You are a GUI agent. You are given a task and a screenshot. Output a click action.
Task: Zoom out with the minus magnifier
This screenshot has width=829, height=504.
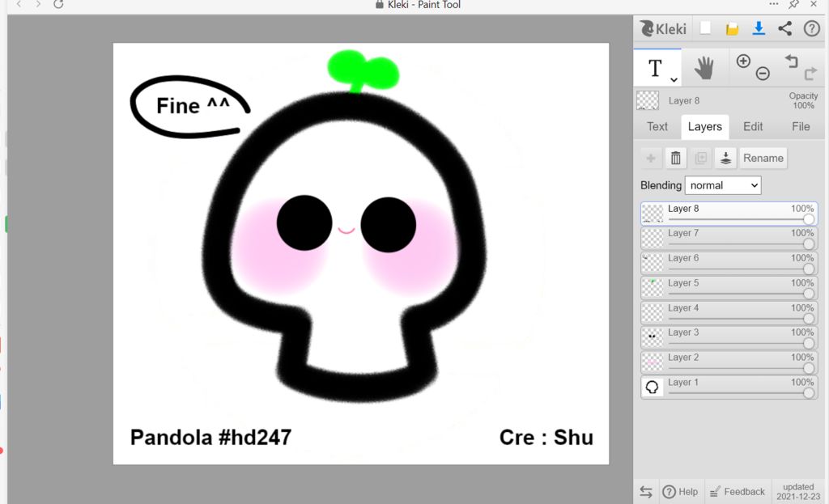click(x=763, y=74)
